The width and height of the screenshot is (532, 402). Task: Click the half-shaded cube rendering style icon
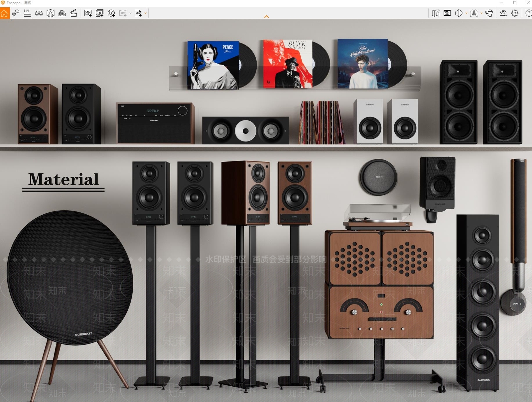click(459, 13)
